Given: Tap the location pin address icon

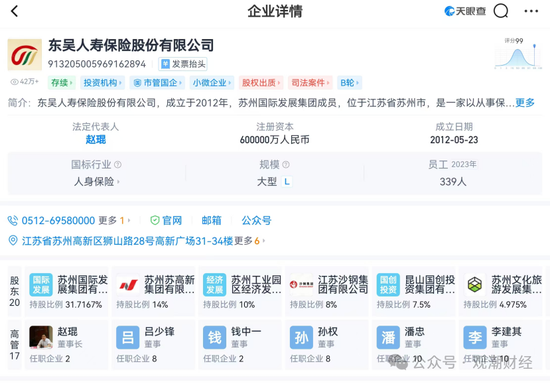Looking at the screenshot, I should click(x=13, y=241).
